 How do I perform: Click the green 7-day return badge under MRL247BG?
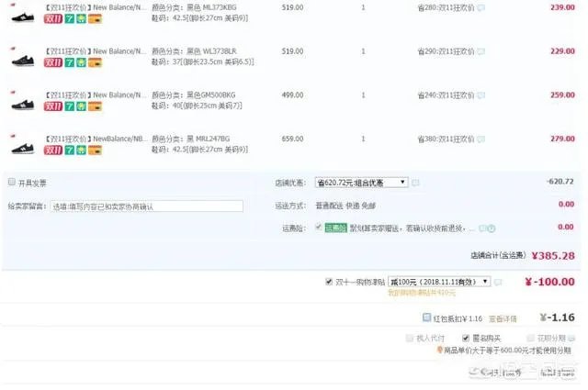tap(69, 150)
